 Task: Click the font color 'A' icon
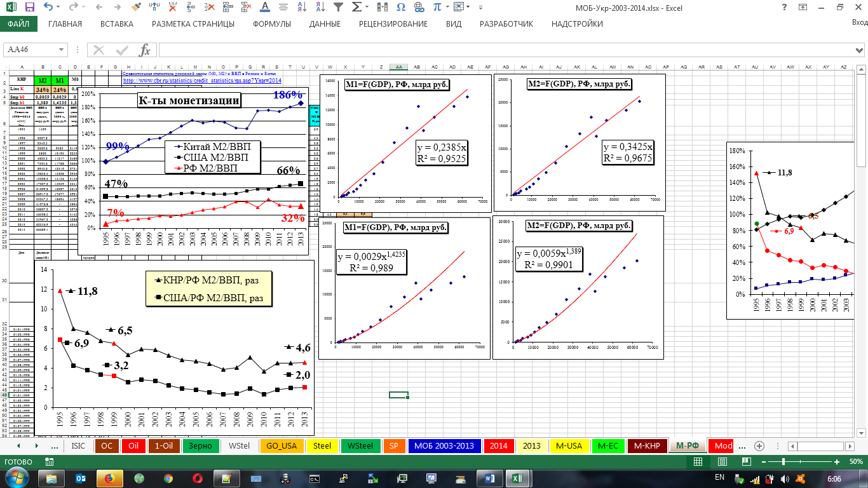265,8
